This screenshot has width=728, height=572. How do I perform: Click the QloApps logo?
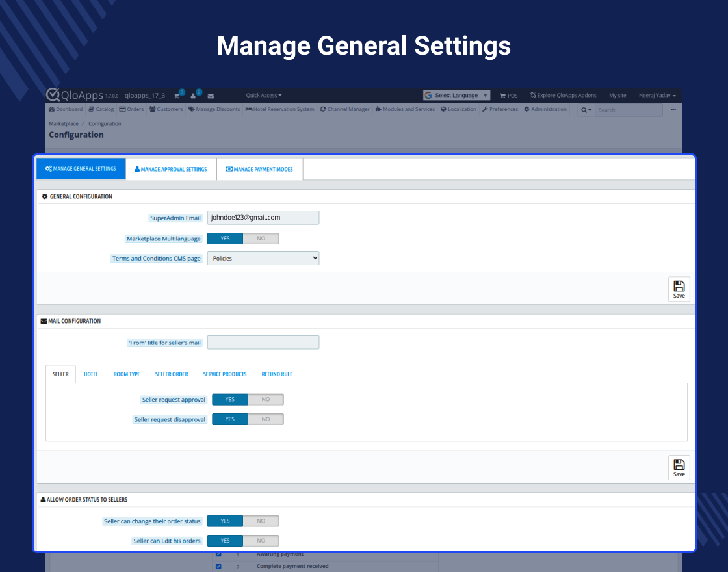tap(75, 95)
